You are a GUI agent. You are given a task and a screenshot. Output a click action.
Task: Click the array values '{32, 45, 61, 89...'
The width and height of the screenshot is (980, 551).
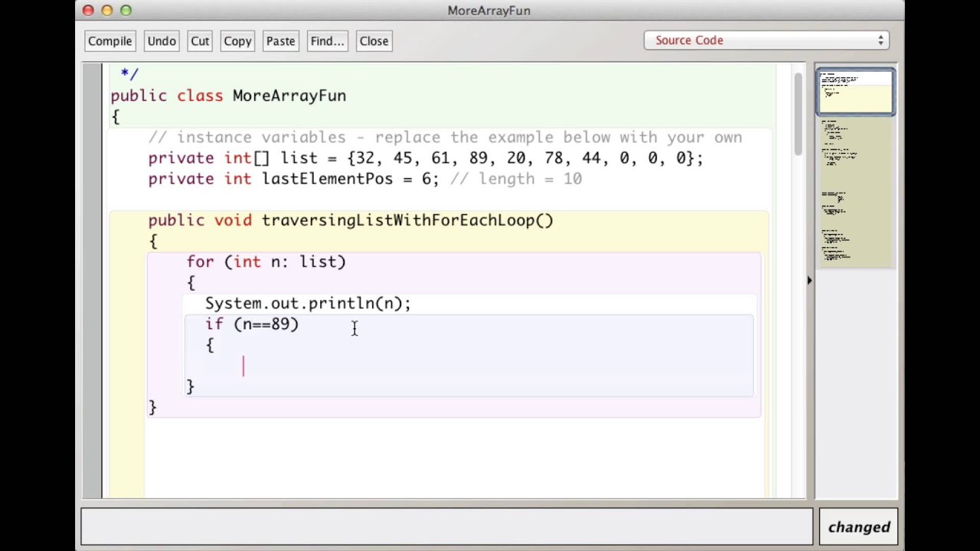pyautogui.click(x=525, y=158)
